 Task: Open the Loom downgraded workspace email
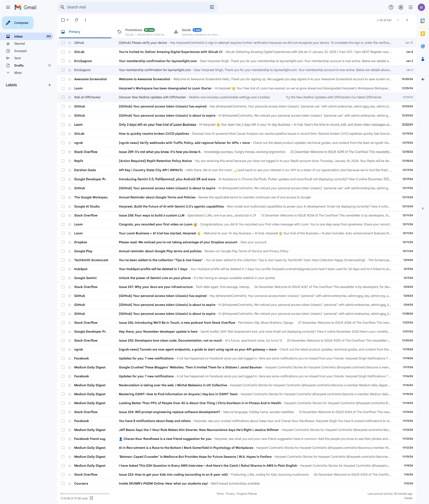pos(237,88)
